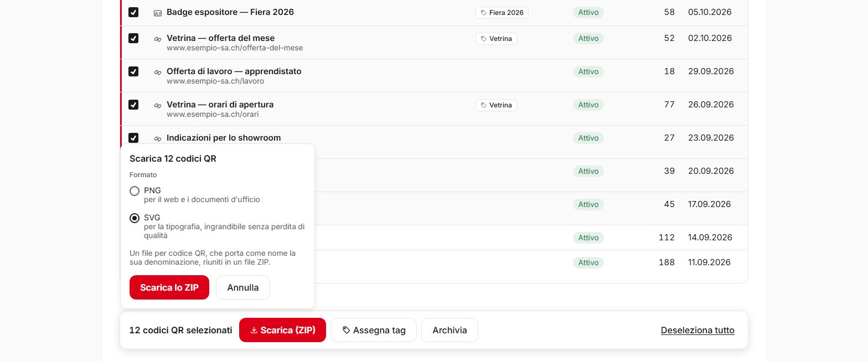The image size is (868, 361).
Task: Cancel the download popover with Annulla
Action: click(243, 287)
